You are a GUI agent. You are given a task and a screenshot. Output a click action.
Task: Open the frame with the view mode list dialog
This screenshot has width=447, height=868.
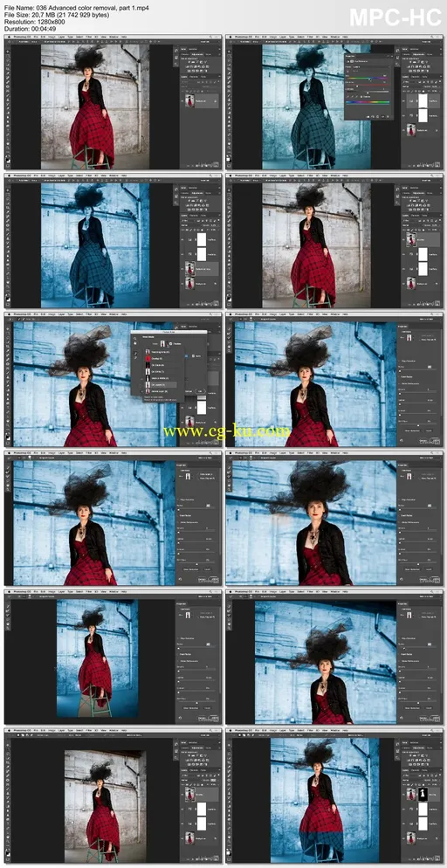click(113, 379)
